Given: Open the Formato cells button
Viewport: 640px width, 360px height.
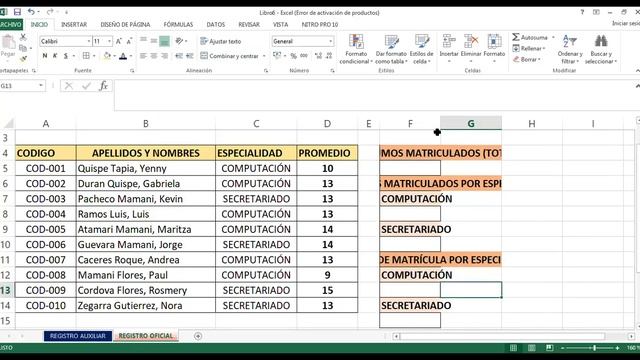Looking at the screenshot, I should [494, 48].
